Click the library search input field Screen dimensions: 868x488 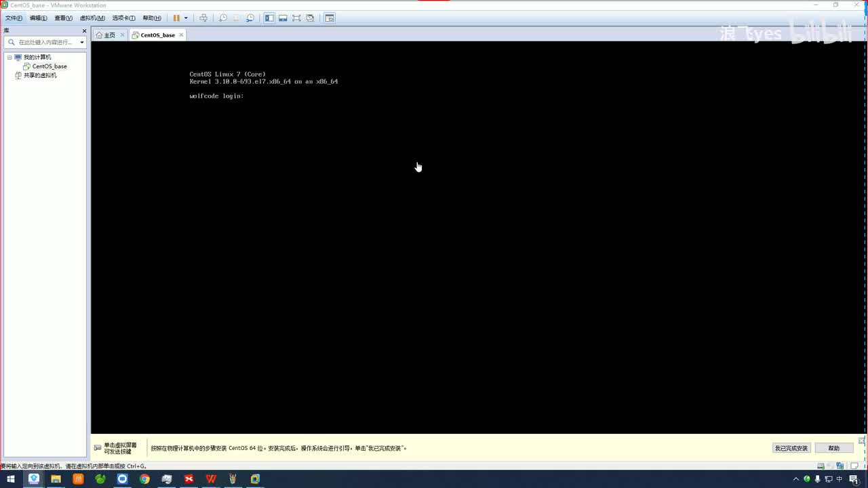pyautogui.click(x=43, y=42)
